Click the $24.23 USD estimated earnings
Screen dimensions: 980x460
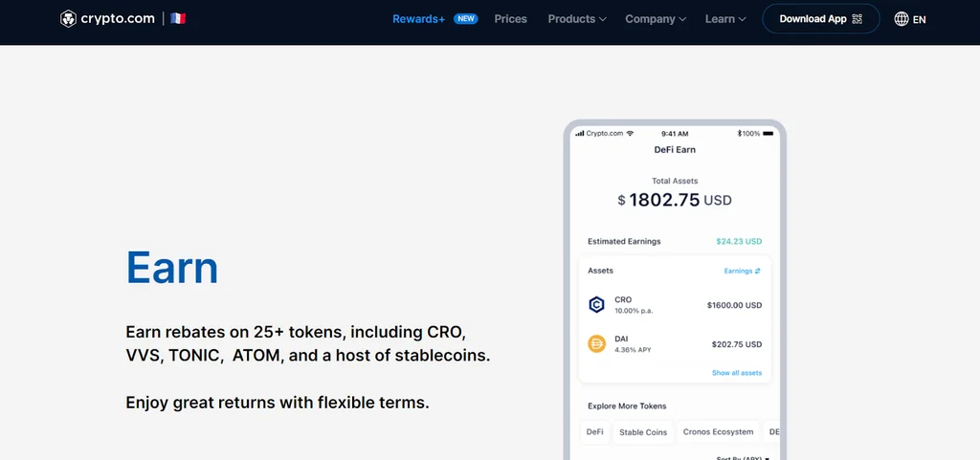click(740, 242)
